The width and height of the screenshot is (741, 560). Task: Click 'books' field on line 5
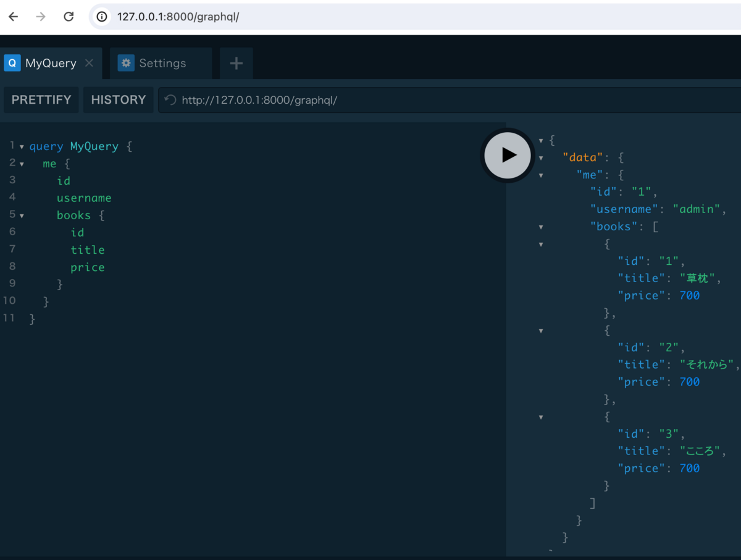point(73,215)
